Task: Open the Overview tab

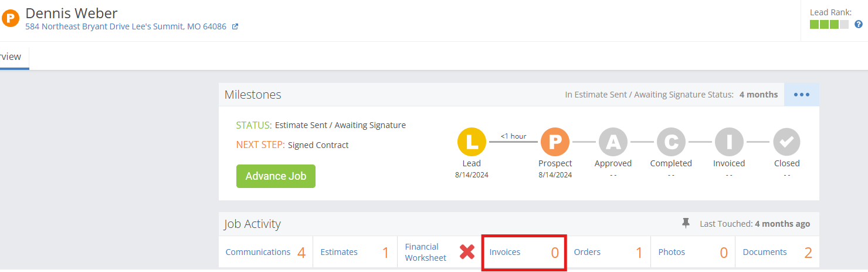Action: [x=11, y=57]
